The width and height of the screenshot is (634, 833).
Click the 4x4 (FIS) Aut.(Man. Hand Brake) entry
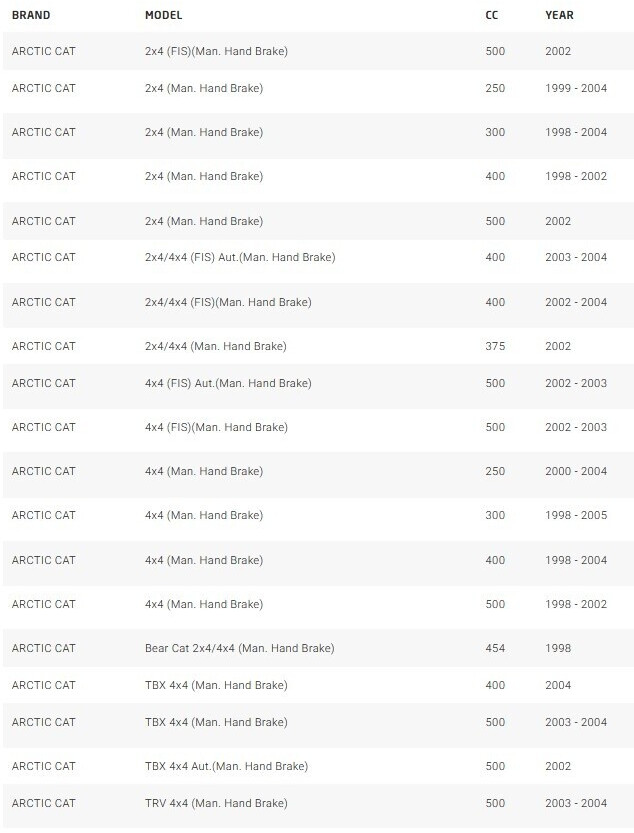(x=228, y=383)
